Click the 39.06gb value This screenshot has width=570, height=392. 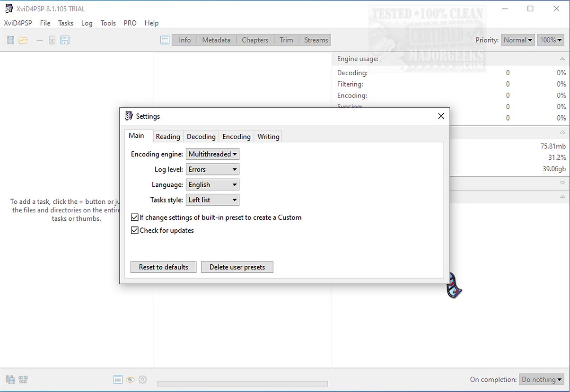tap(554, 169)
